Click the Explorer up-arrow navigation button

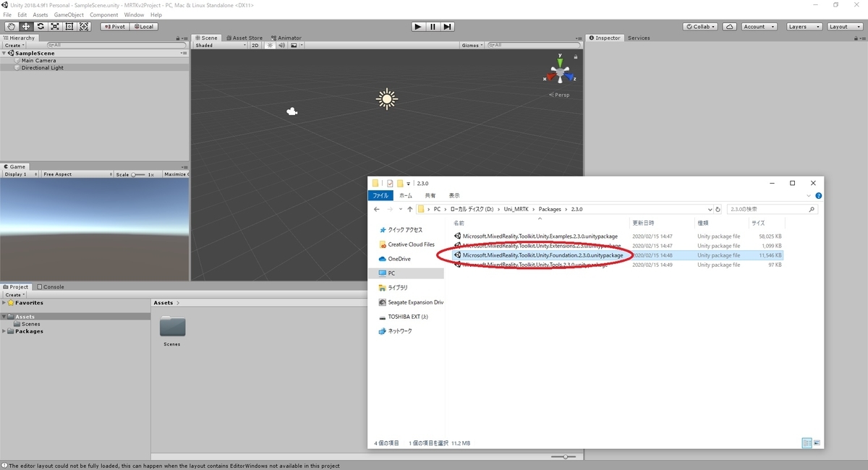pos(410,209)
